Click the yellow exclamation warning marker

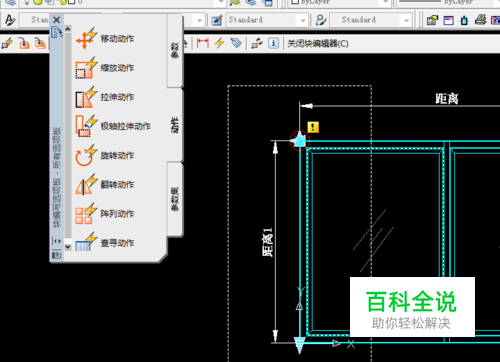tap(313, 127)
